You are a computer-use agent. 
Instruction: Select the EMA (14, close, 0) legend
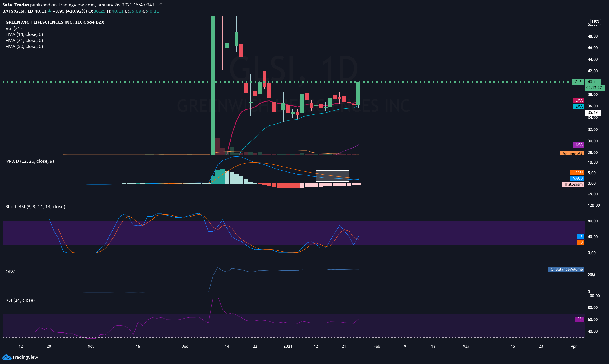tap(24, 34)
